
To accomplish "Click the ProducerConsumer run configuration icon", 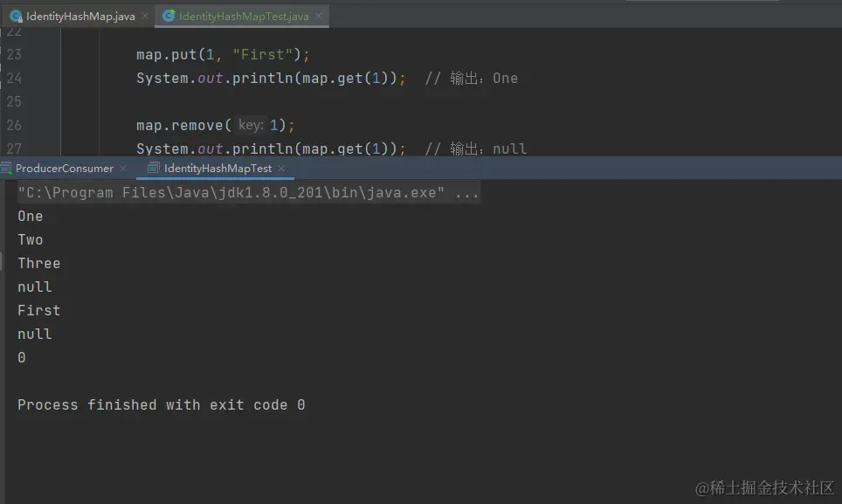I will pyautogui.click(x=6, y=169).
